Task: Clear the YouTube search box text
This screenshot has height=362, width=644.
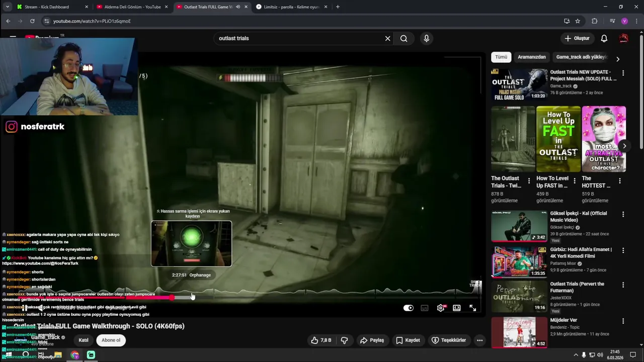Action: 387,38
